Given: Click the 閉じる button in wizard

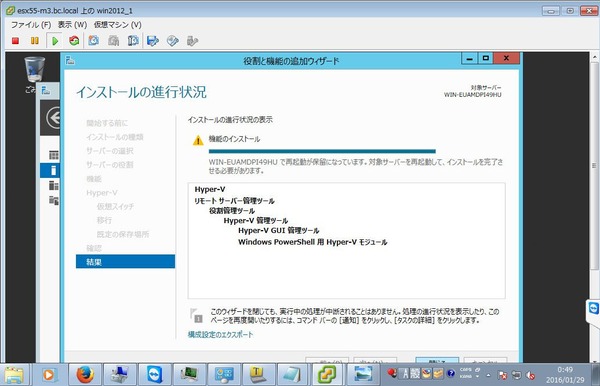Looking at the screenshot, I should click(437, 360).
